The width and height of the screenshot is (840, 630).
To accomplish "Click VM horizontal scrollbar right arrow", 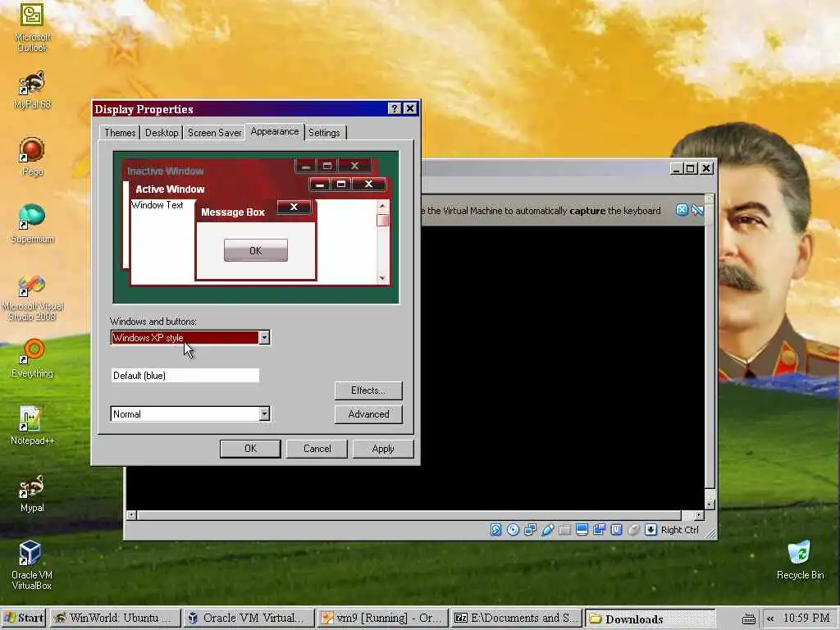I will tap(699, 515).
